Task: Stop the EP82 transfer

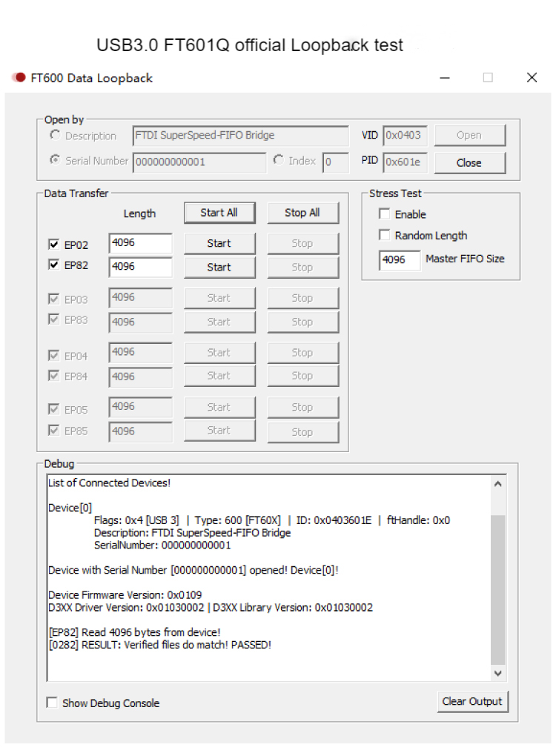Action: 302,267
